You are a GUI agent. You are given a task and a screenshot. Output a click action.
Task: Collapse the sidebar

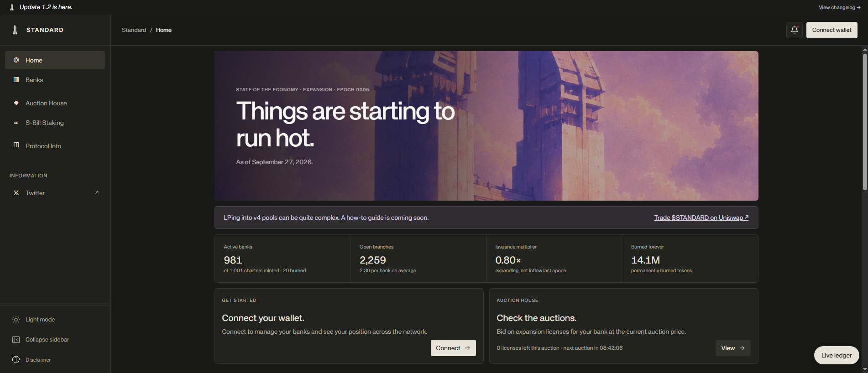tap(55, 340)
